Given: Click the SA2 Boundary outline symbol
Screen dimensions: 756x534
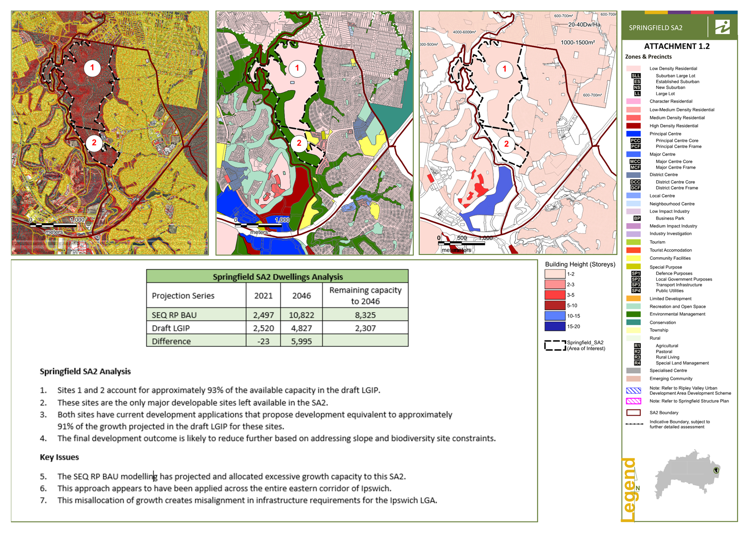Looking at the screenshot, I should pos(634,413).
